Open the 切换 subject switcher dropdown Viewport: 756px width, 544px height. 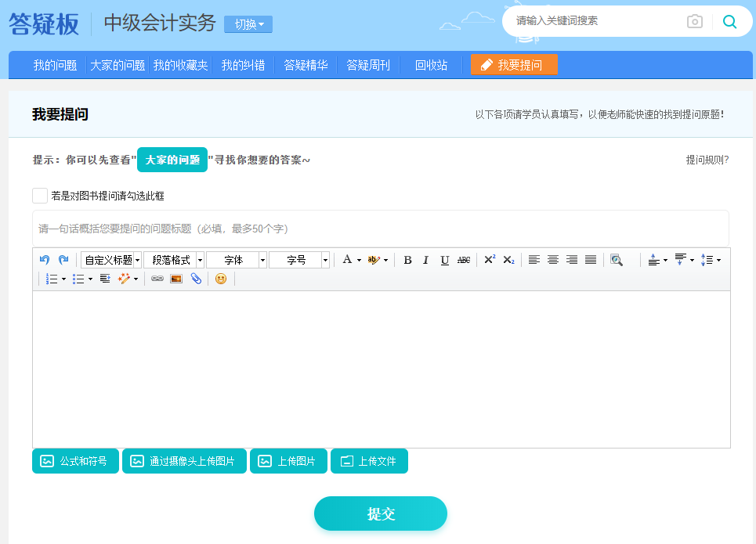248,23
